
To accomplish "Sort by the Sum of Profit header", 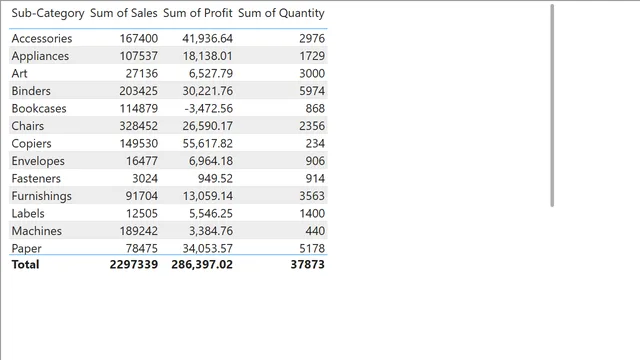I will coord(198,13).
